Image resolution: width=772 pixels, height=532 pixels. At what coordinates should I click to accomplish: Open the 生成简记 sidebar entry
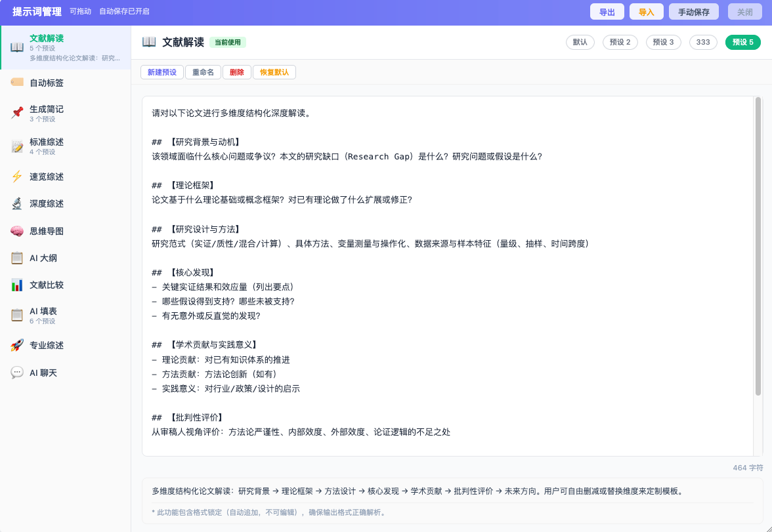click(66, 113)
